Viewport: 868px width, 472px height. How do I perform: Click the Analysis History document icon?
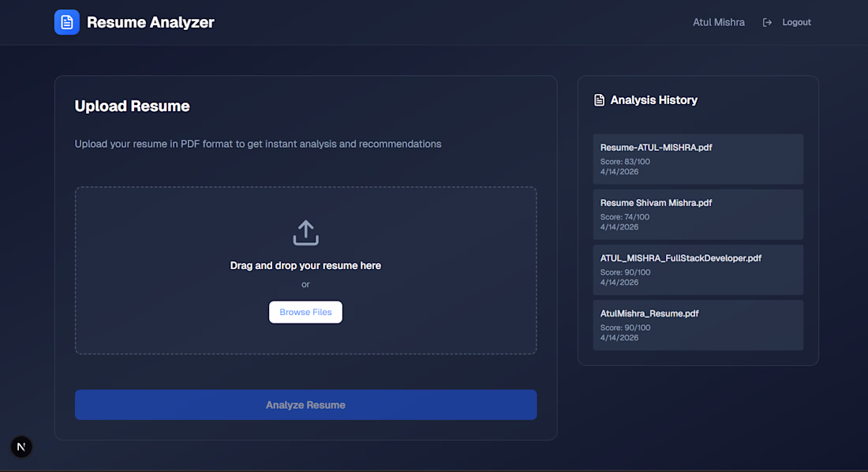pyautogui.click(x=599, y=99)
